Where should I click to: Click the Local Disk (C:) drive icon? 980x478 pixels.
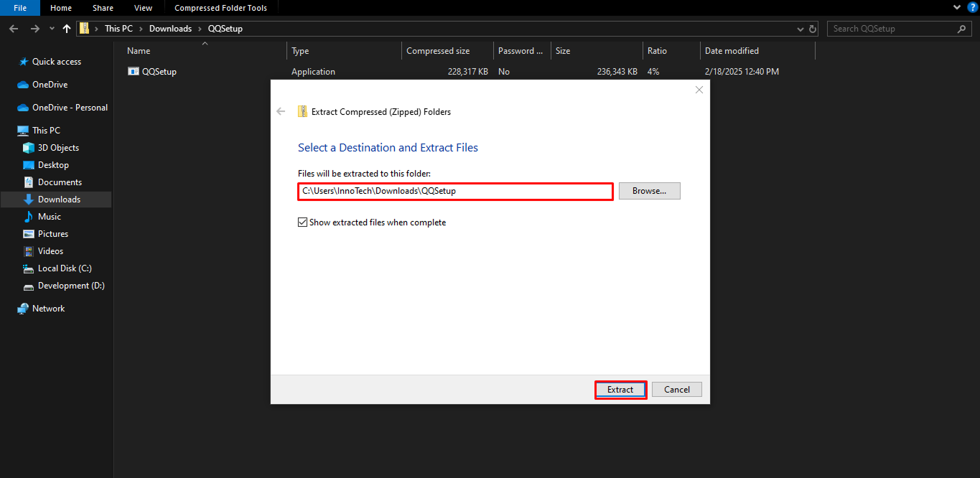click(29, 268)
